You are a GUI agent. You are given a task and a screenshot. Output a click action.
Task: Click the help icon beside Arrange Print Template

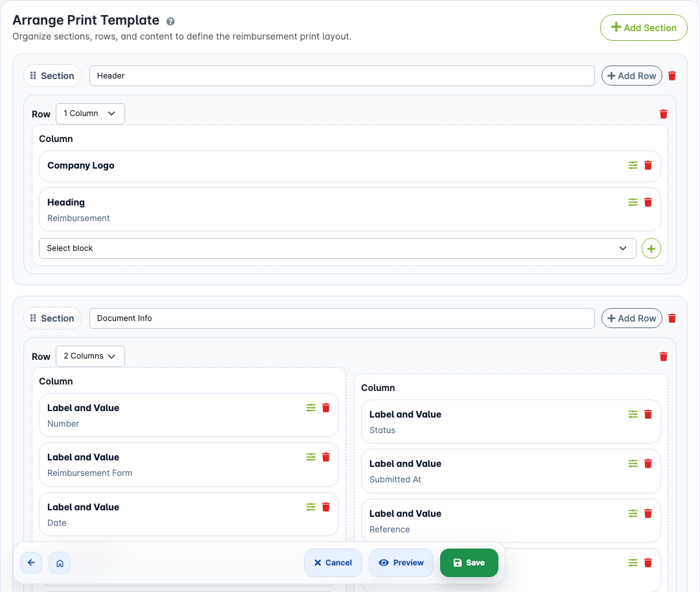(x=170, y=21)
